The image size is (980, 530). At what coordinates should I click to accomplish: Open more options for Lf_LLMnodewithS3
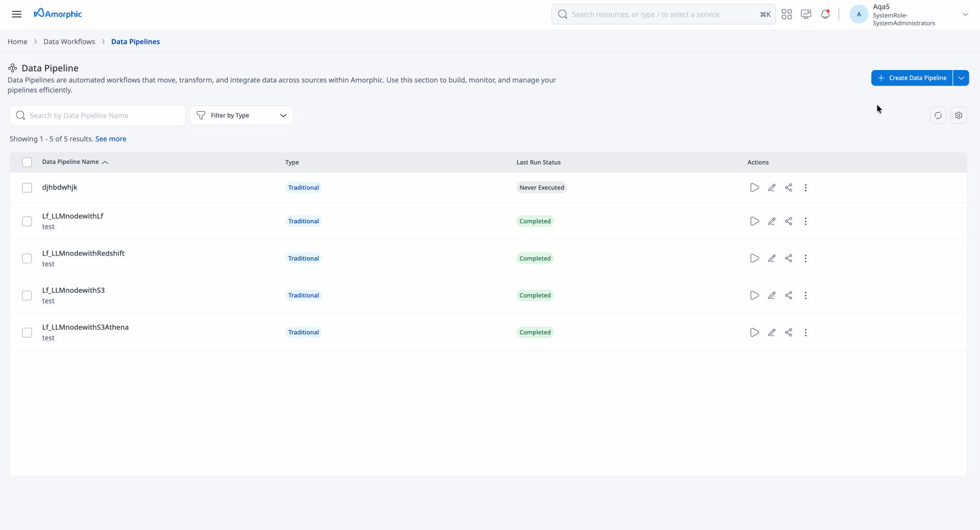(805, 296)
